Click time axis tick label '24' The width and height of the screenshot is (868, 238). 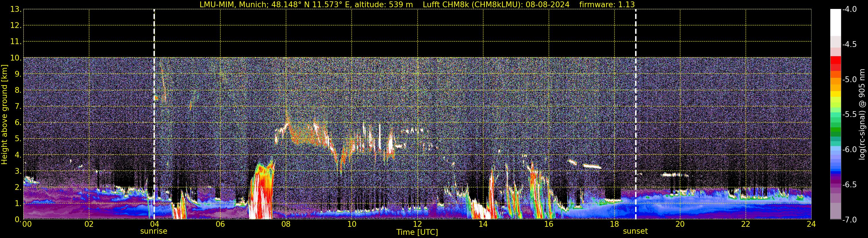coord(811,224)
